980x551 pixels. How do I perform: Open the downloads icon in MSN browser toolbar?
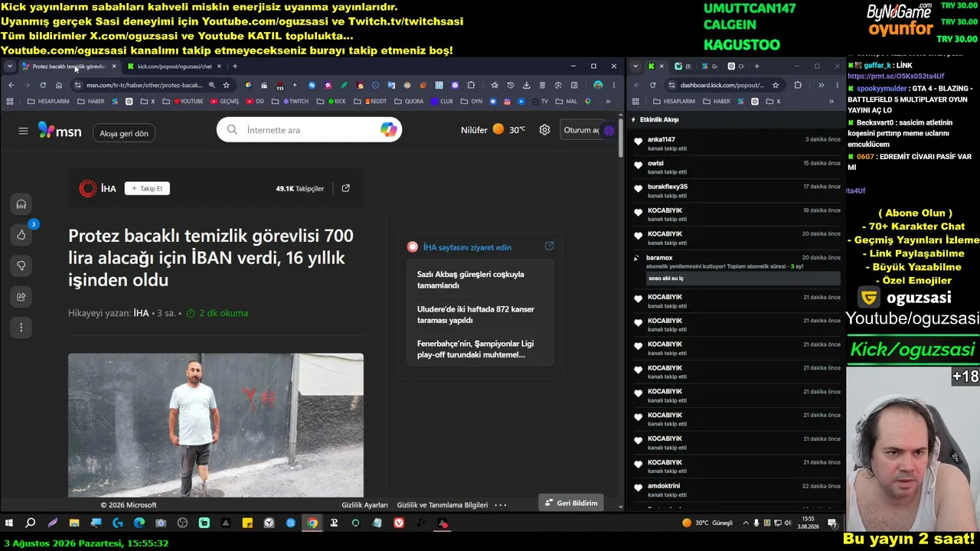[x=527, y=85]
